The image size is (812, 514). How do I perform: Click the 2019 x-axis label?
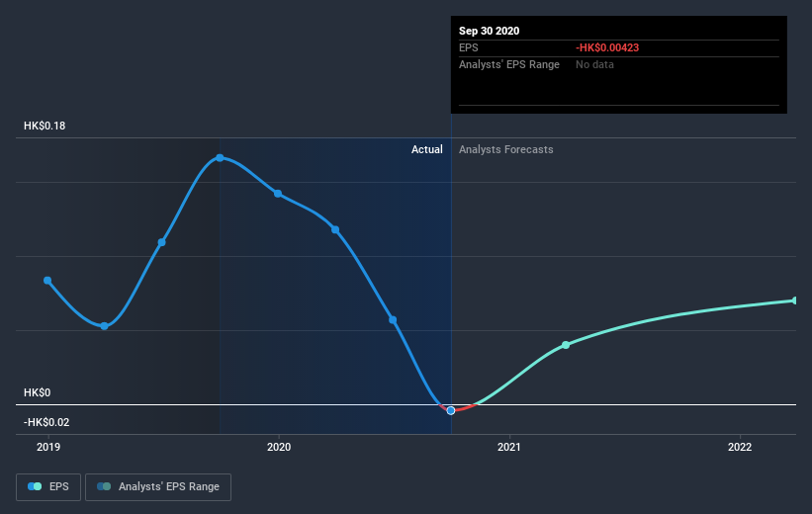48,447
